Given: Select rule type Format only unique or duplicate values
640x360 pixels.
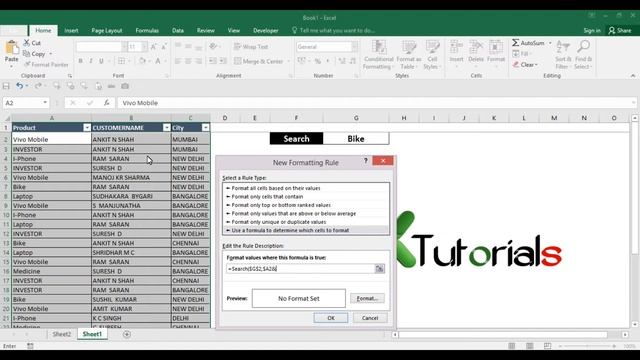Looking at the screenshot, I should [x=306, y=222].
